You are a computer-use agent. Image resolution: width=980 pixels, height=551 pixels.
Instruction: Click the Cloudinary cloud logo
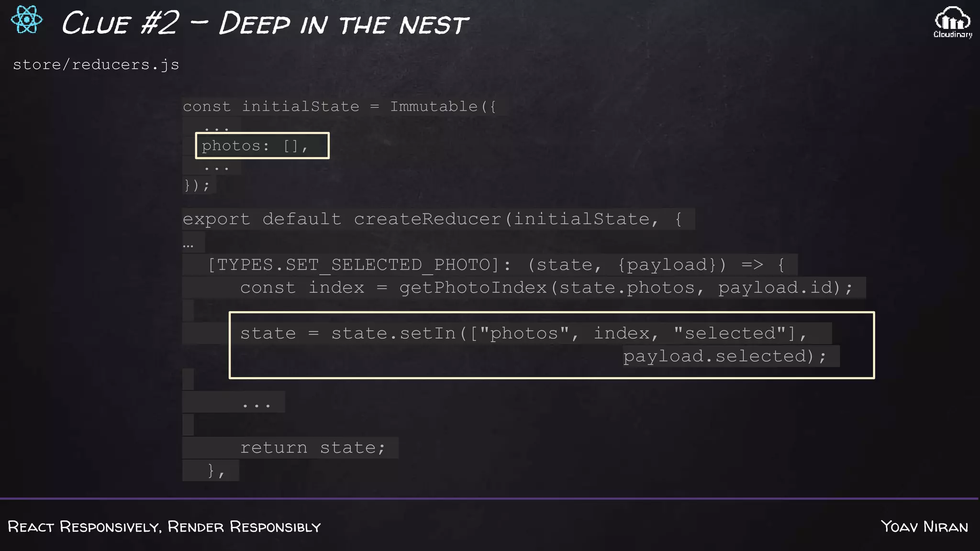click(953, 22)
